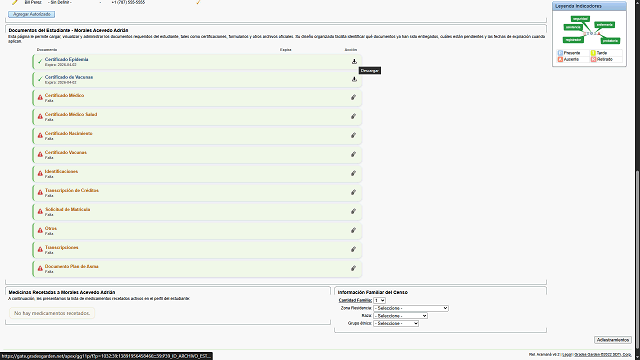Click the Certificado Médico Salud title

tap(71, 114)
